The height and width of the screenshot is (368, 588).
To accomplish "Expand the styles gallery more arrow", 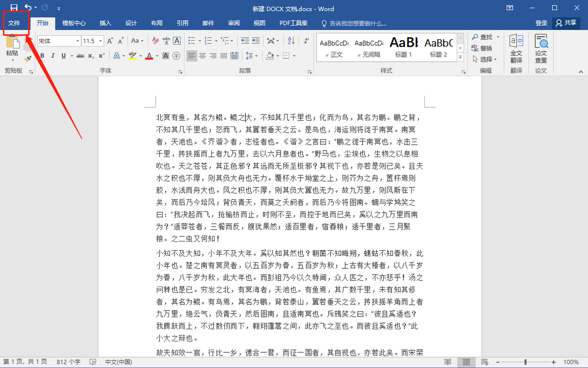I will point(460,58).
